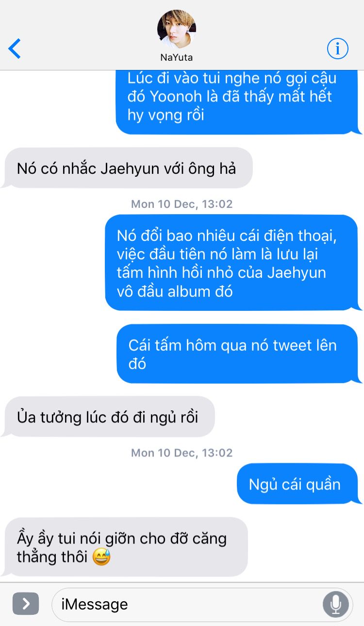Screen dimensions: 364x626
Task: Tap the sweat-smile emoji in the last message
Action: 101,557
